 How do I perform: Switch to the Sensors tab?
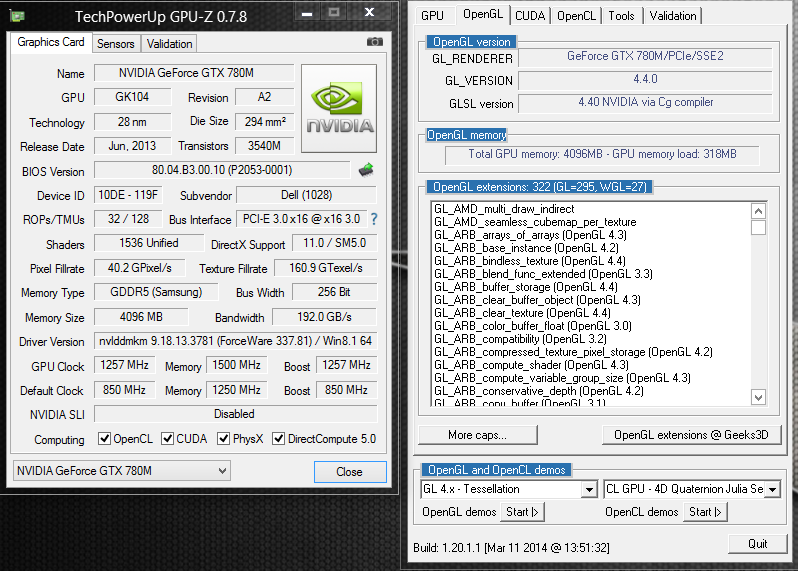click(116, 44)
